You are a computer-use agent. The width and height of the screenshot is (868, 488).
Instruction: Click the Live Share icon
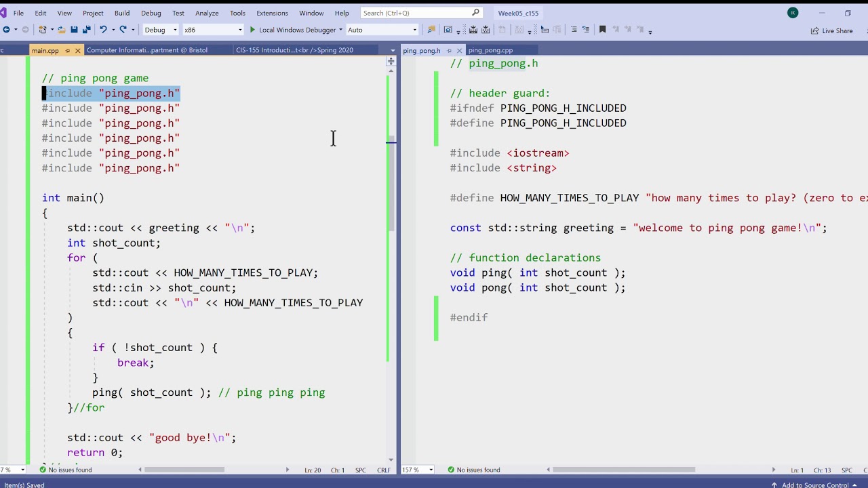[816, 30]
